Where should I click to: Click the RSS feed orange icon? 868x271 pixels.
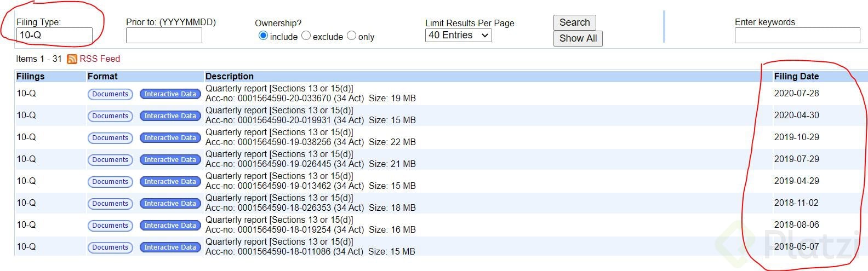point(72,59)
